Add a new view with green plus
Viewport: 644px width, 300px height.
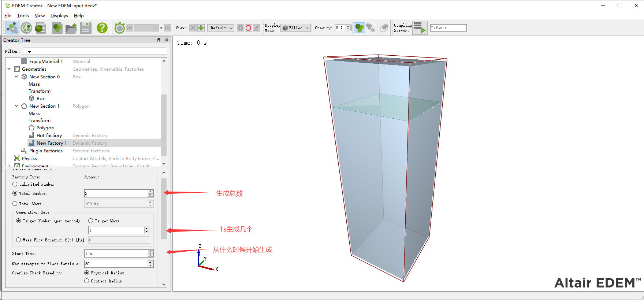[x=201, y=28]
